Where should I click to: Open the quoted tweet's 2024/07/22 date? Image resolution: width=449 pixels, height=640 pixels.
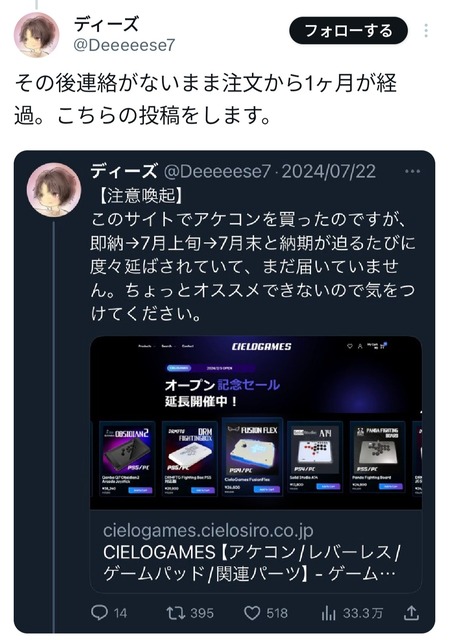pyautogui.click(x=328, y=171)
